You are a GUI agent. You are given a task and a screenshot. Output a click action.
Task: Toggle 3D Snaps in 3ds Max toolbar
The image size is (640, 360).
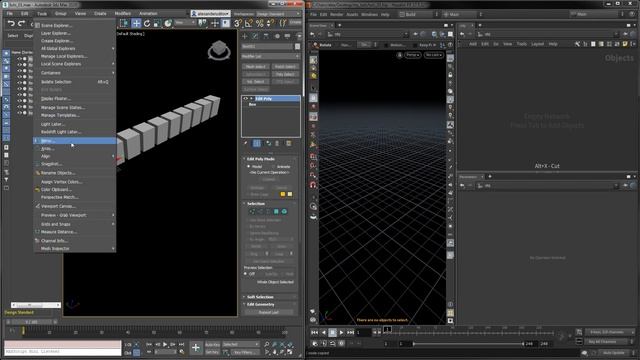(238, 24)
